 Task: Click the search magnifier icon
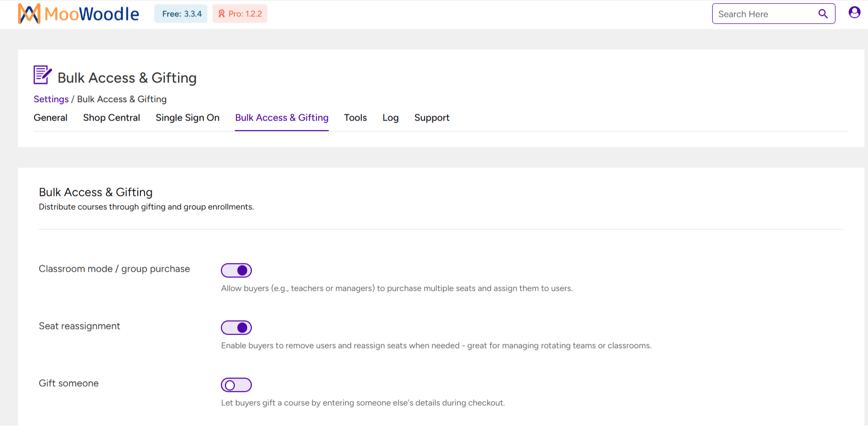[x=823, y=14]
